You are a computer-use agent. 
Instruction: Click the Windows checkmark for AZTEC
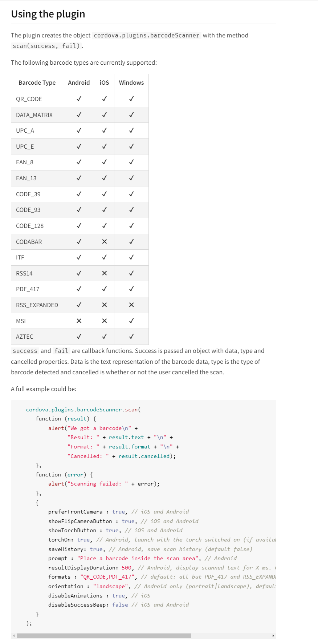(x=131, y=337)
